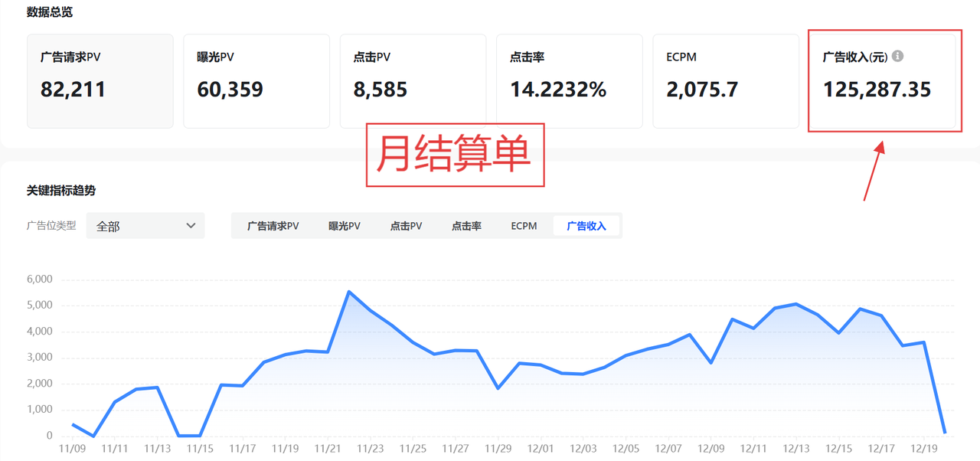
Task: Click the 广告请求PV summary card
Action: (x=100, y=80)
